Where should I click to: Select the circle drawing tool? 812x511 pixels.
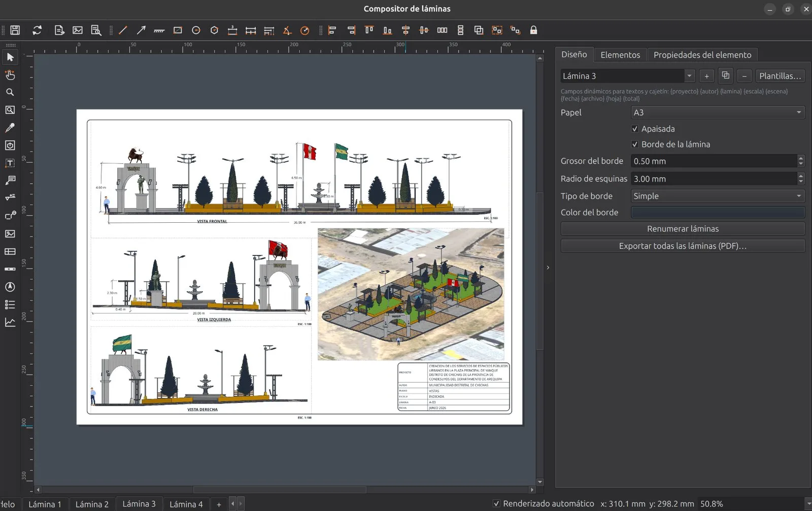[x=196, y=30]
